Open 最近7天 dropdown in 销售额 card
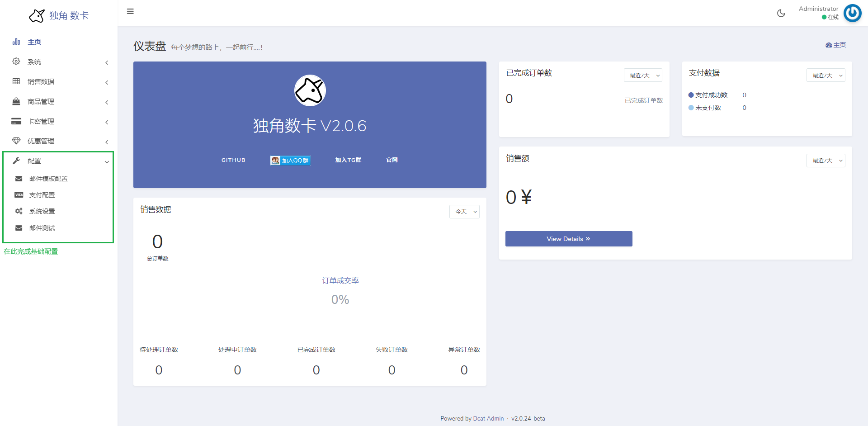Screen dimensions: 868x426 pos(826,161)
